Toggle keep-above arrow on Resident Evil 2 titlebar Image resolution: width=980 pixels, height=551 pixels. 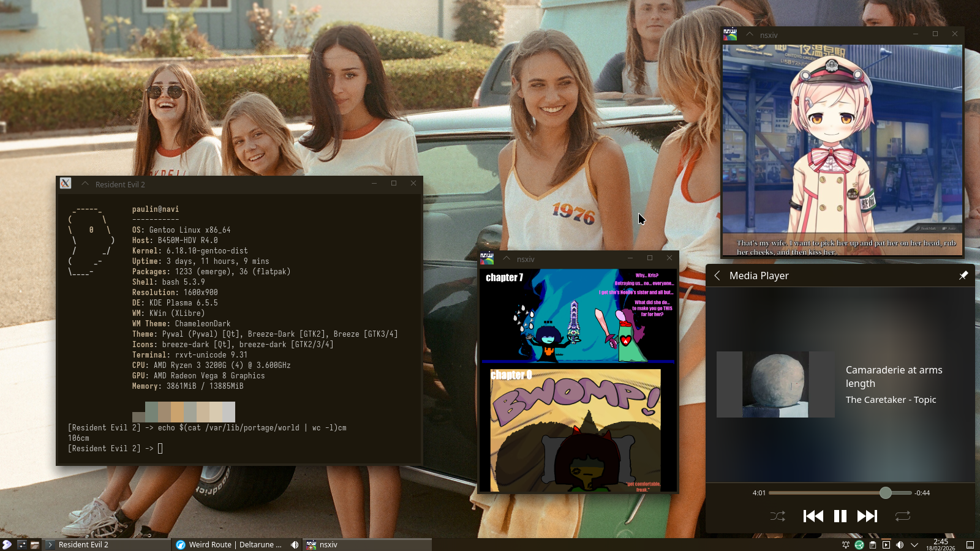pyautogui.click(x=85, y=184)
